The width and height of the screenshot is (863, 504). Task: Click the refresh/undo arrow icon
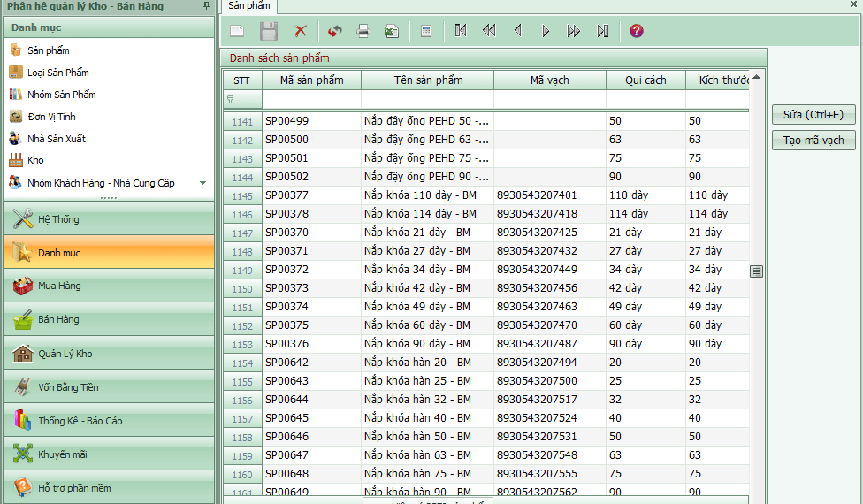(334, 31)
